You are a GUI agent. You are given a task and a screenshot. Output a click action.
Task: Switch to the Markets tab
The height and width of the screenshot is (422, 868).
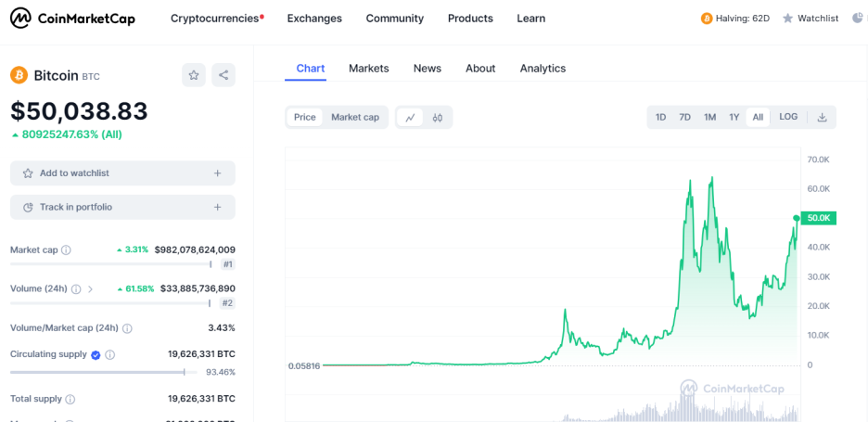click(x=369, y=68)
